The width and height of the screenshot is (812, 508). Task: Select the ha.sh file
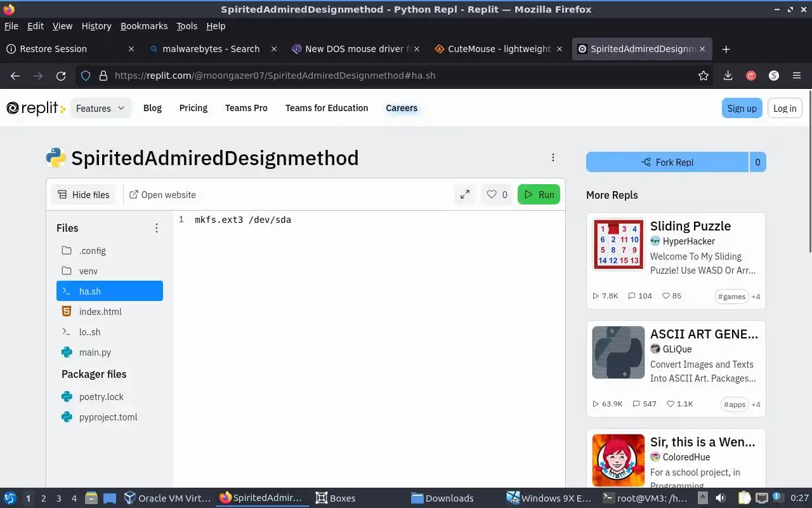click(110, 291)
